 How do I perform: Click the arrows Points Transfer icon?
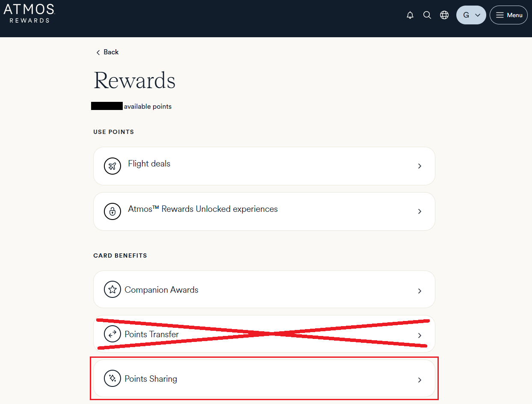112,334
